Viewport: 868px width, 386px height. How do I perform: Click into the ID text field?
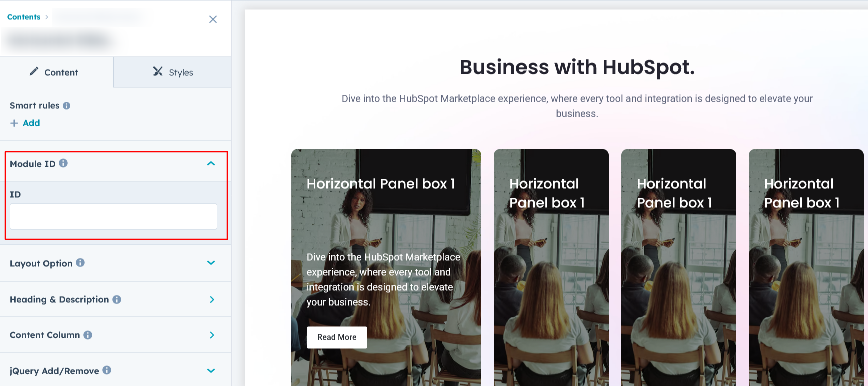(113, 217)
